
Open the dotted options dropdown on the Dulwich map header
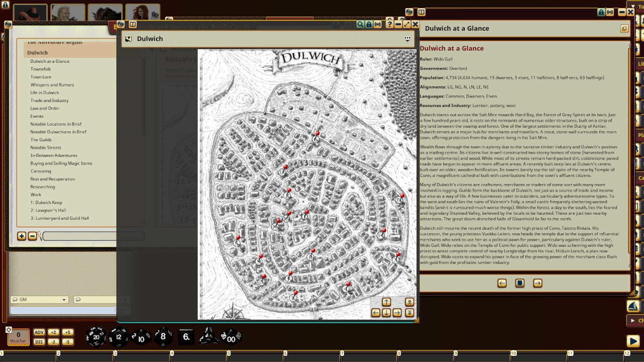point(408,39)
